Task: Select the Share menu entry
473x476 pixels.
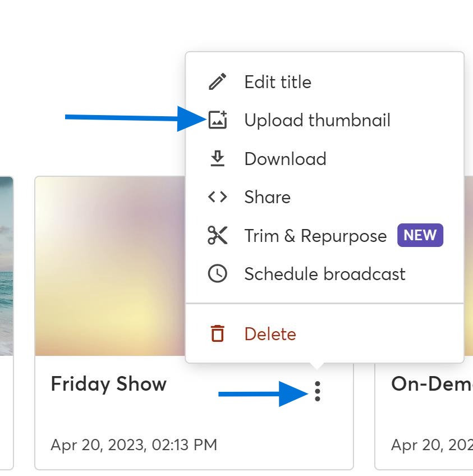Action: point(267,196)
